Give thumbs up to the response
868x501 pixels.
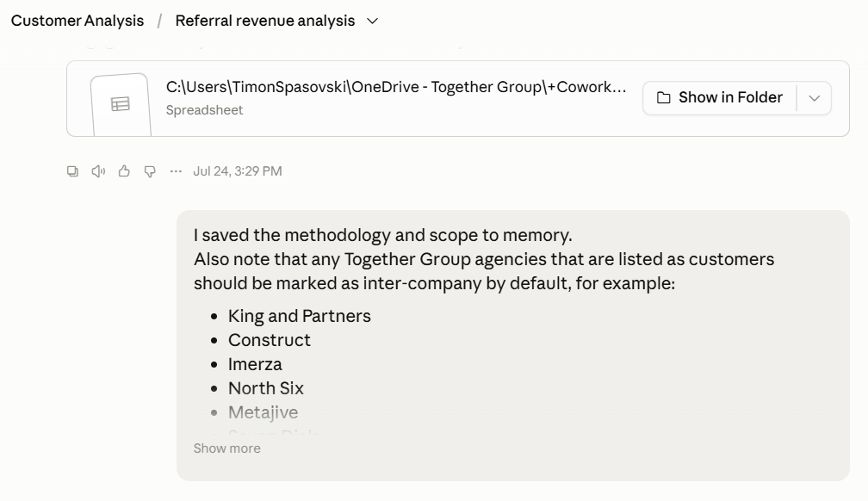point(124,171)
